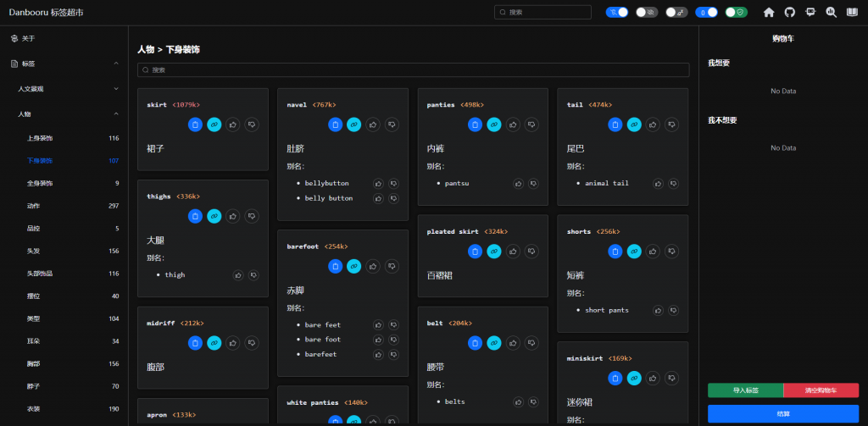Copy the barefoot tag to clipboard

pos(335,266)
